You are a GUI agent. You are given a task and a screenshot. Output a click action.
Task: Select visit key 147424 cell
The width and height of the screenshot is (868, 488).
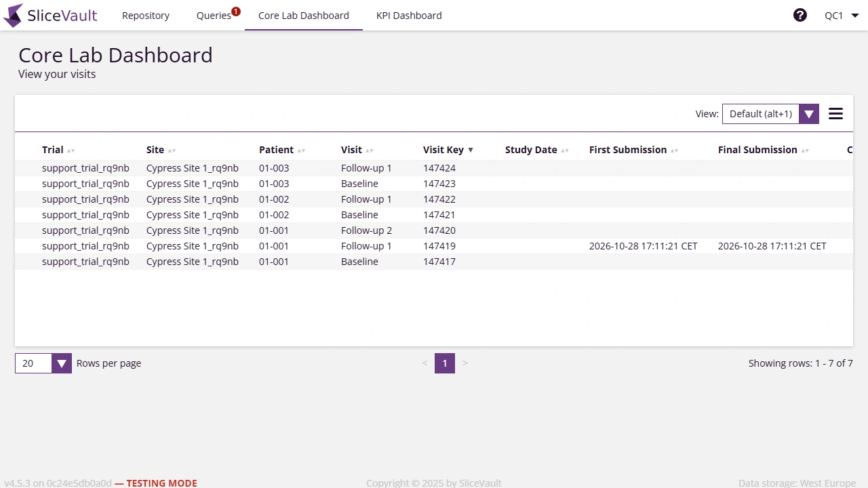tap(439, 168)
